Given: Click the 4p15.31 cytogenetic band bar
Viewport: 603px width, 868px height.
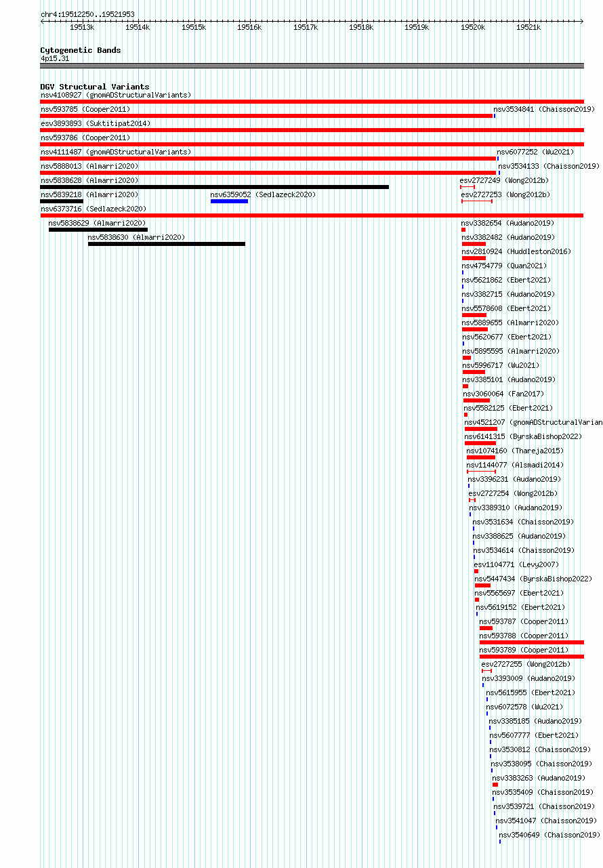Looking at the screenshot, I should [x=312, y=66].
